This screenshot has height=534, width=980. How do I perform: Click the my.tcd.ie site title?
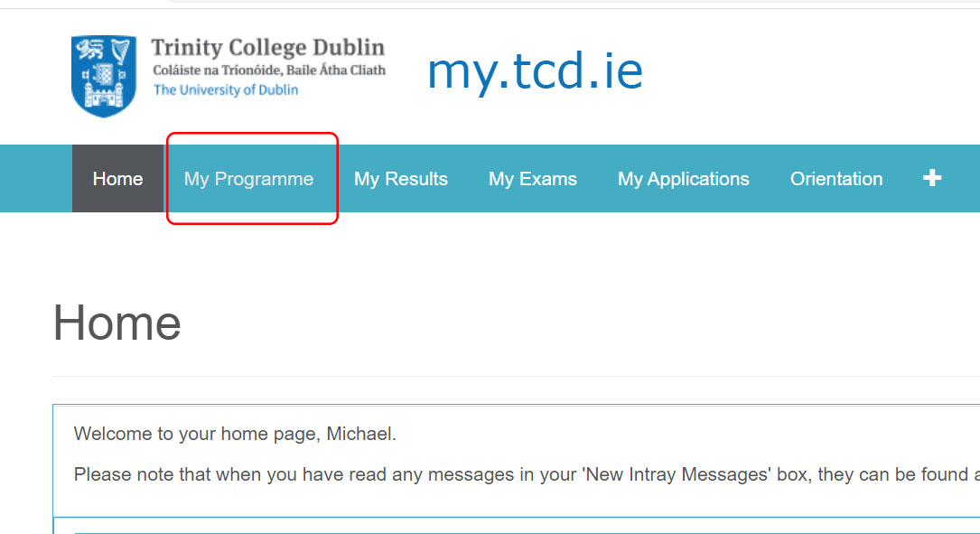pyautogui.click(x=535, y=72)
